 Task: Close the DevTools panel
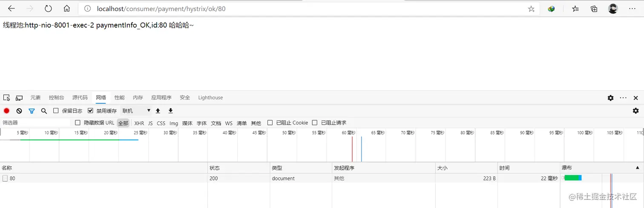point(636,98)
